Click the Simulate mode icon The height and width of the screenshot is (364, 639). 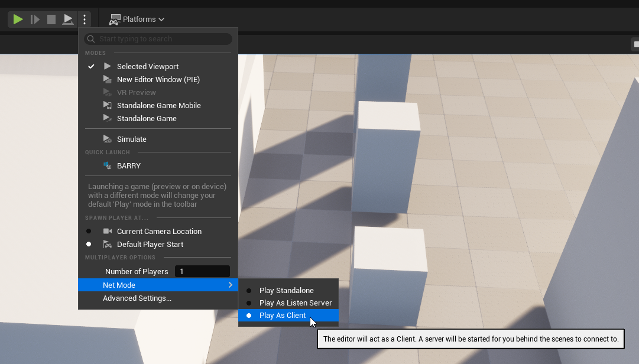click(x=107, y=139)
